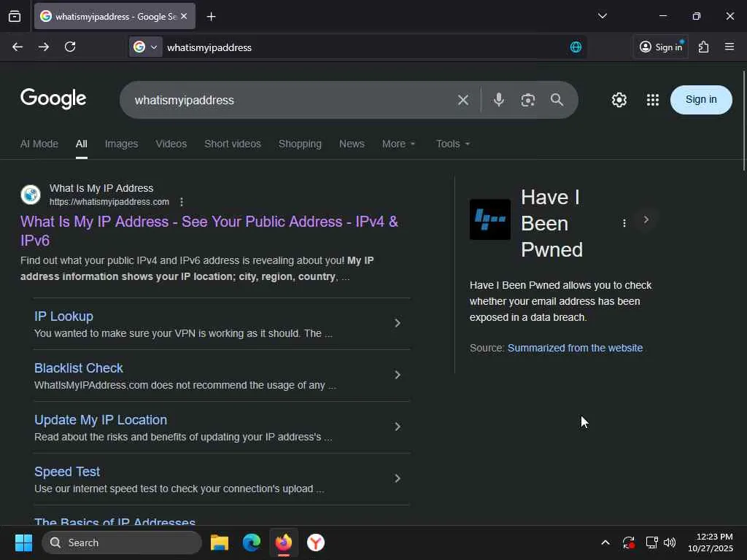Go back to the previous page
747x560 pixels.
[18, 47]
